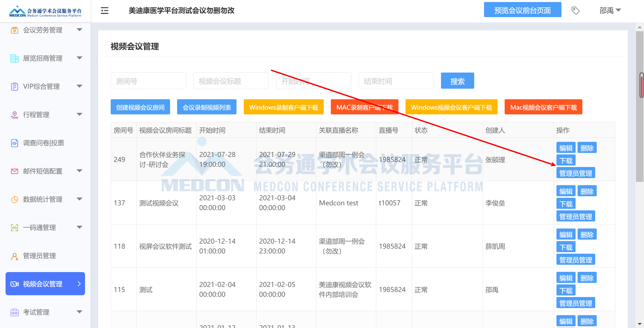Focus the 结束时间 input field
Viewport: 644px width, 328px height.
coord(396,81)
